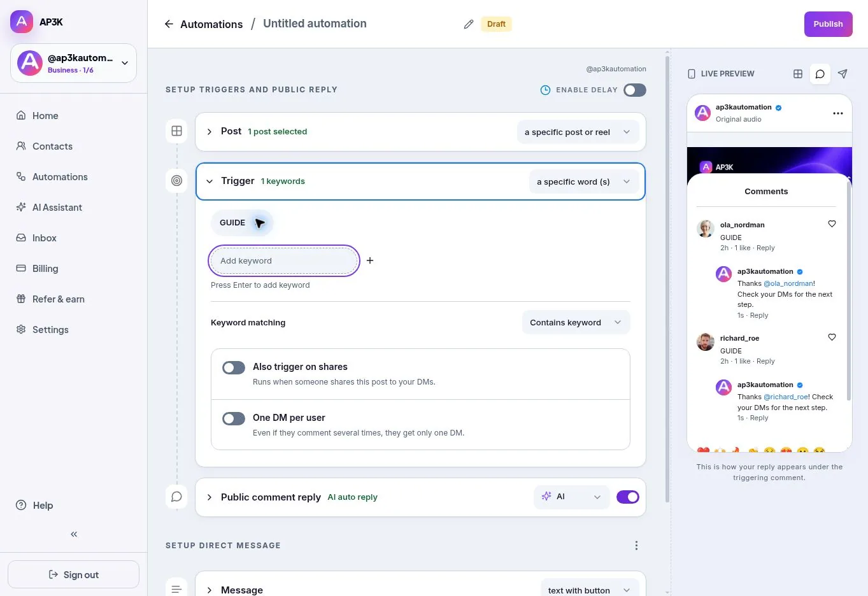
Task: Like richard_roe's comment with heart icon
Action: click(832, 337)
